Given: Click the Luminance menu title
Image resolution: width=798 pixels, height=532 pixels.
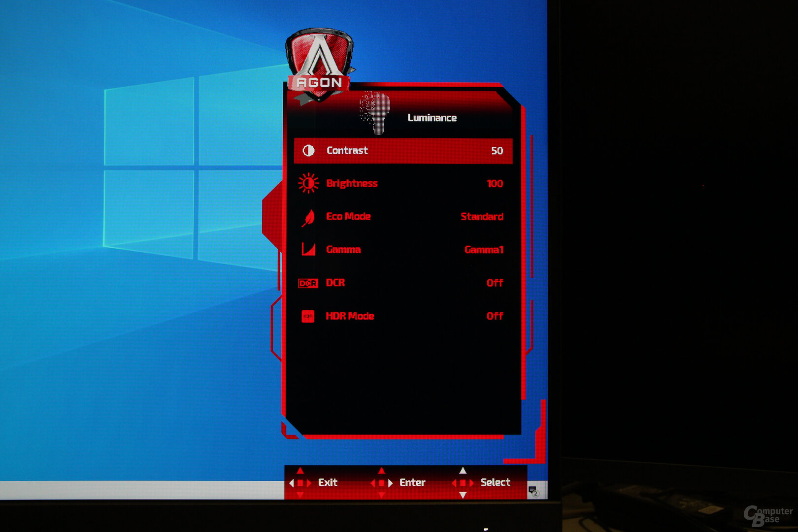Looking at the screenshot, I should (432, 118).
